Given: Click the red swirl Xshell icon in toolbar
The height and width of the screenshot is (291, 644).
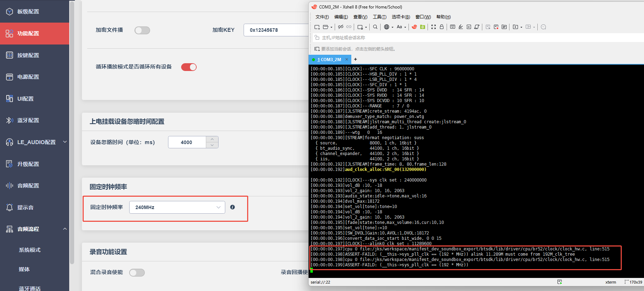Looking at the screenshot, I should (x=415, y=27).
